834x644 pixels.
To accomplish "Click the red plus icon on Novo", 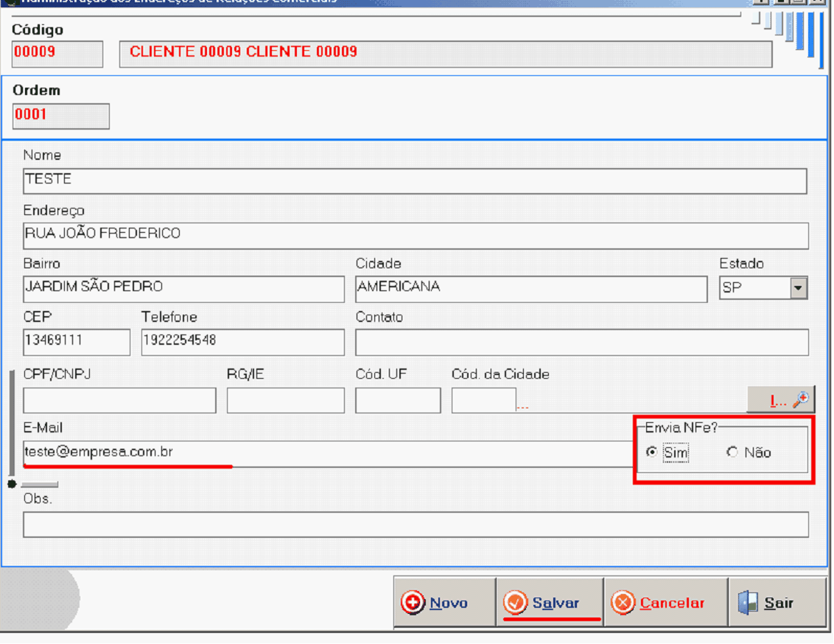I will click(413, 603).
